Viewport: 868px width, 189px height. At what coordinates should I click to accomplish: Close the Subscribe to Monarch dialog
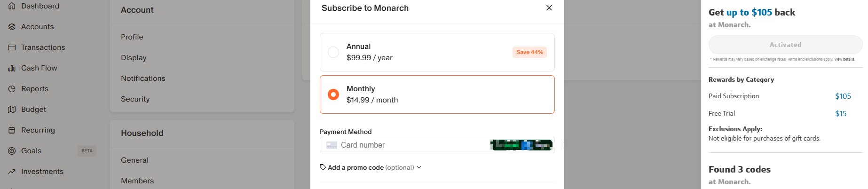[549, 8]
